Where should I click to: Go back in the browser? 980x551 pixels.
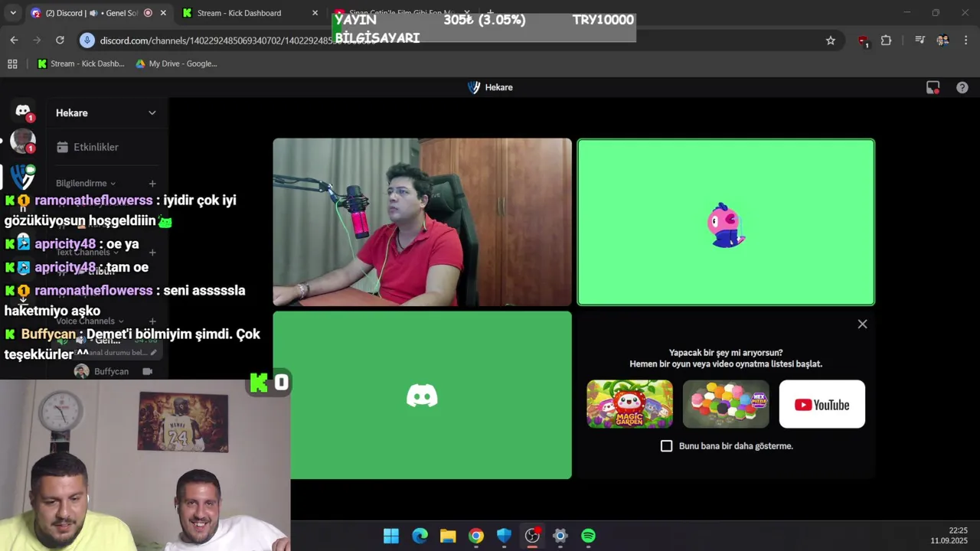(14, 40)
